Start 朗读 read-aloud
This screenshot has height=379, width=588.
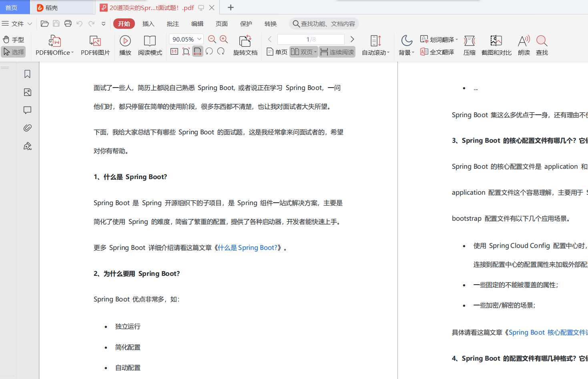[524, 45]
